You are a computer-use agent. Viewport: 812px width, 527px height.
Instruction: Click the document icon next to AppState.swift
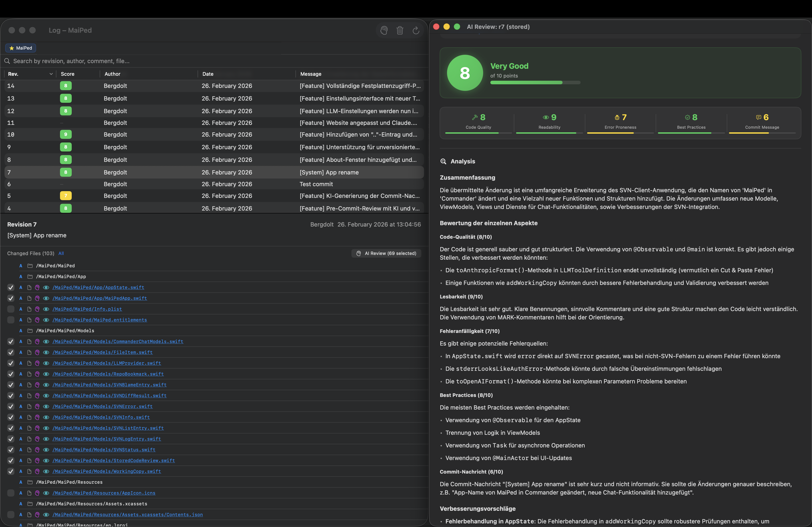(29, 287)
